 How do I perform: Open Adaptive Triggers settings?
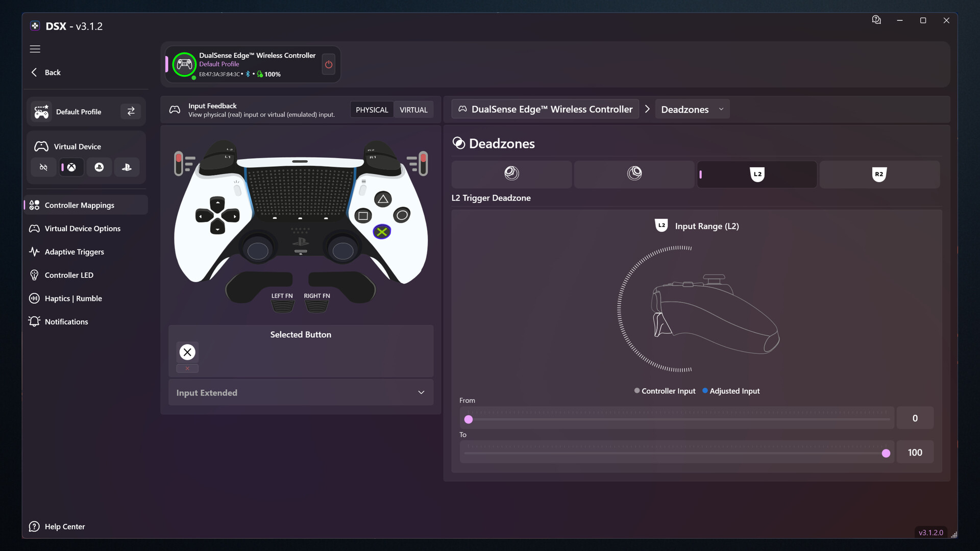(x=75, y=252)
